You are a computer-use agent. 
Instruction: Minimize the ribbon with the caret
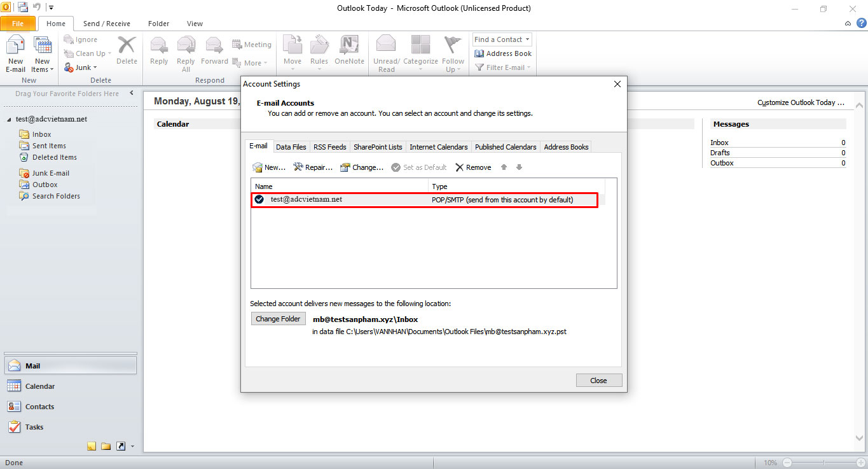848,24
